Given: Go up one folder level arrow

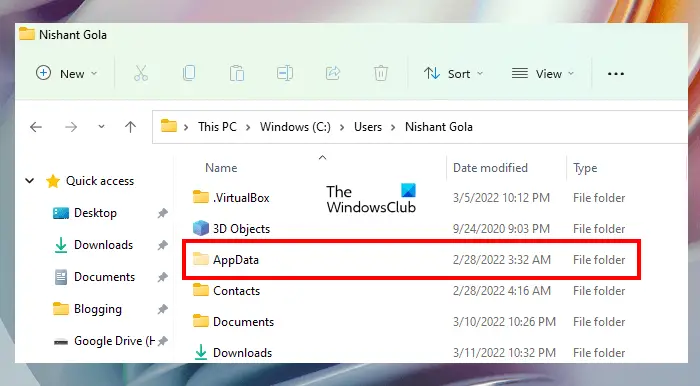Looking at the screenshot, I should click(x=130, y=127).
